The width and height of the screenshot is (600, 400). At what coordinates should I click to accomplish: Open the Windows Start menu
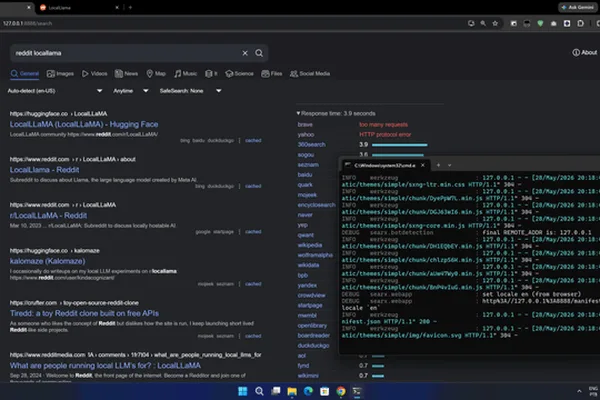click(x=243, y=391)
